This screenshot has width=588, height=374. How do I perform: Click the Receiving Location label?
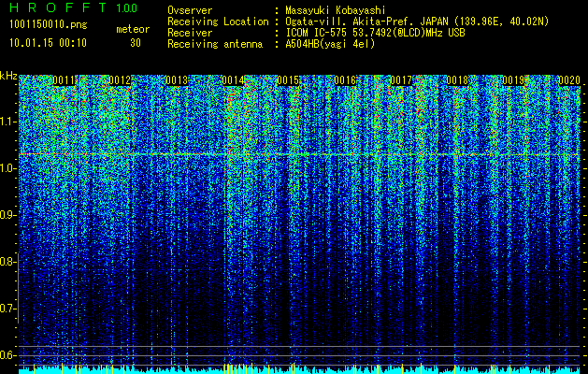coord(218,22)
